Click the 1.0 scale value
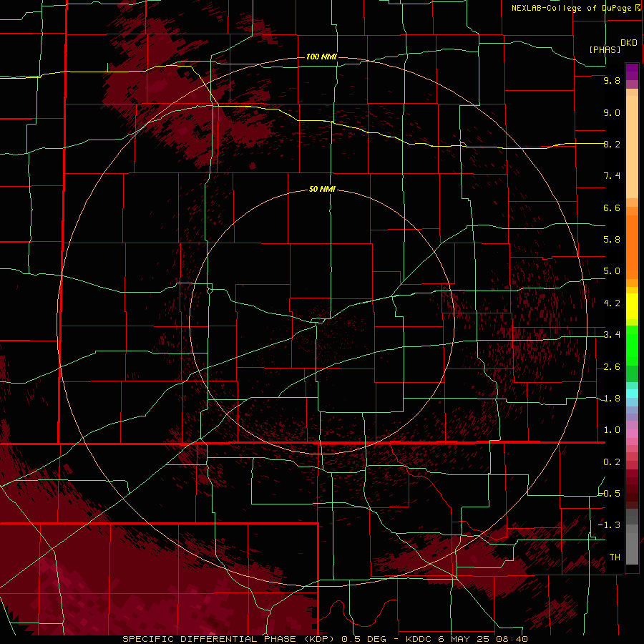The image size is (644, 644). point(612,430)
